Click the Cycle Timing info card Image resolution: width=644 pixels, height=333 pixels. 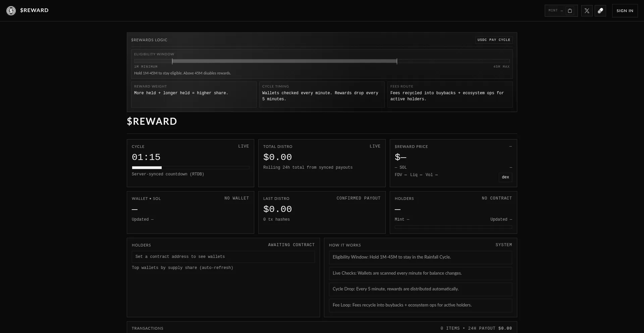(322, 95)
